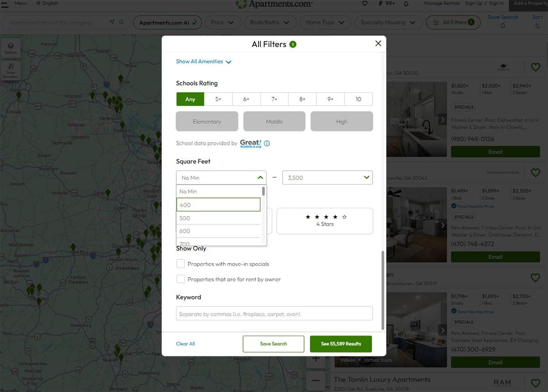Click the Keyword input field
The image size is (548, 392).
(274, 314)
